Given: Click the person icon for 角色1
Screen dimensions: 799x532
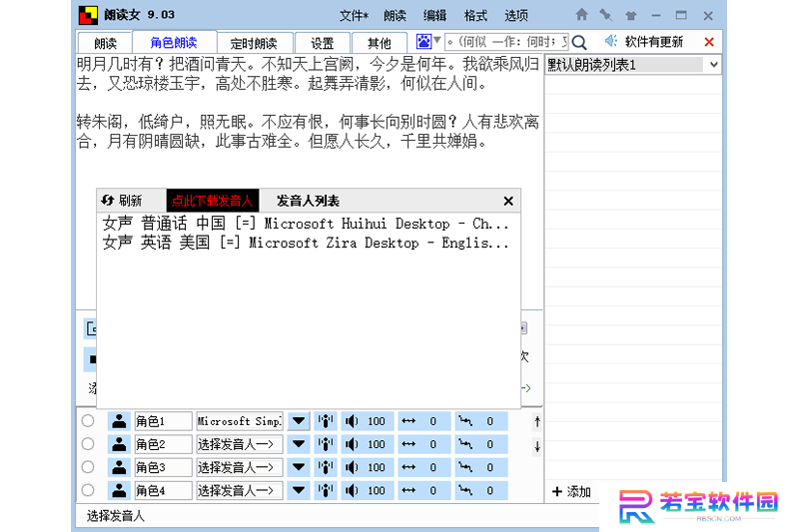Looking at the screenshot, I should pyautogui.click(x=119, y=421).
